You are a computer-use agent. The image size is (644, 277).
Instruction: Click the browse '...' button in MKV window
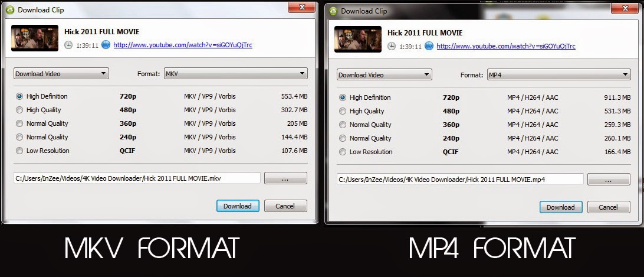285,178
